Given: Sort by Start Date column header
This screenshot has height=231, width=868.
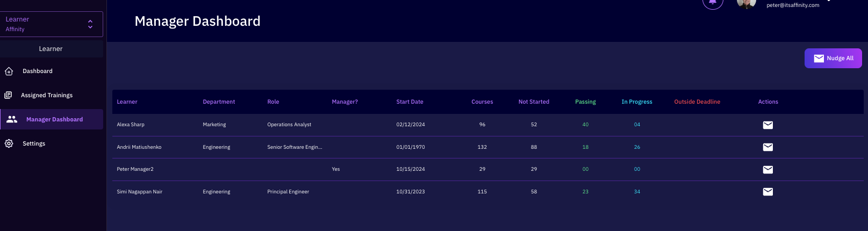Looking at the screenshot, I should click(x=410, y=102).
